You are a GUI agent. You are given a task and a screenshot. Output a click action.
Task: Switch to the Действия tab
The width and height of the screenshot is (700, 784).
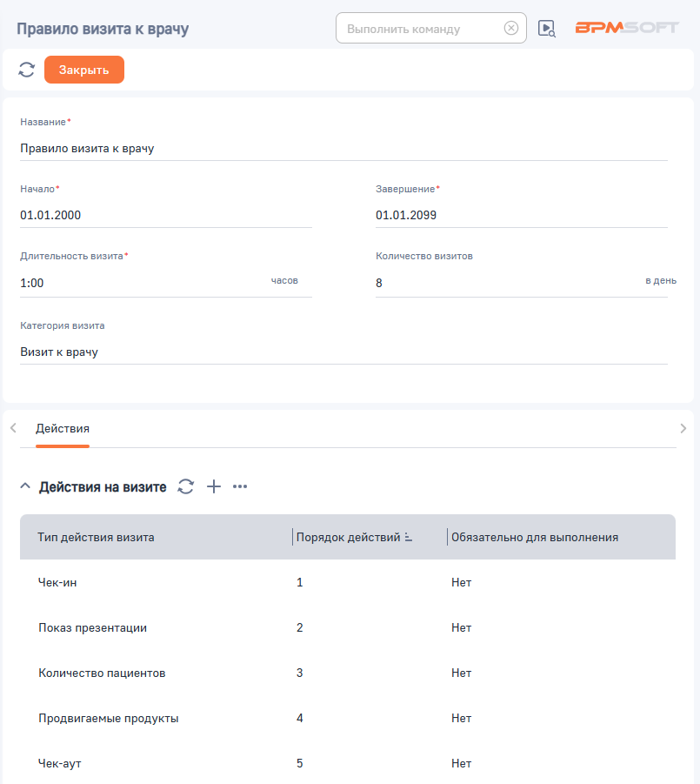coord(63,428)
